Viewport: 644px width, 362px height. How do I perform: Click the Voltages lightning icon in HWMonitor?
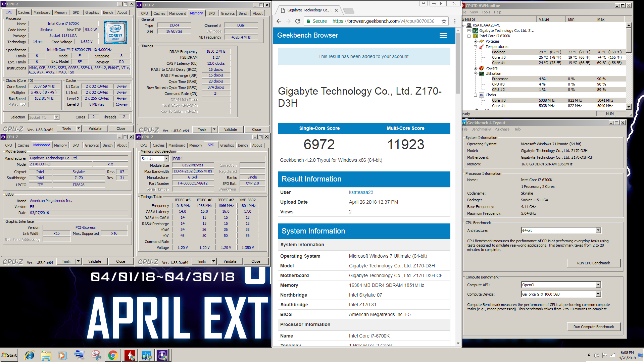(x=482, y=41)
